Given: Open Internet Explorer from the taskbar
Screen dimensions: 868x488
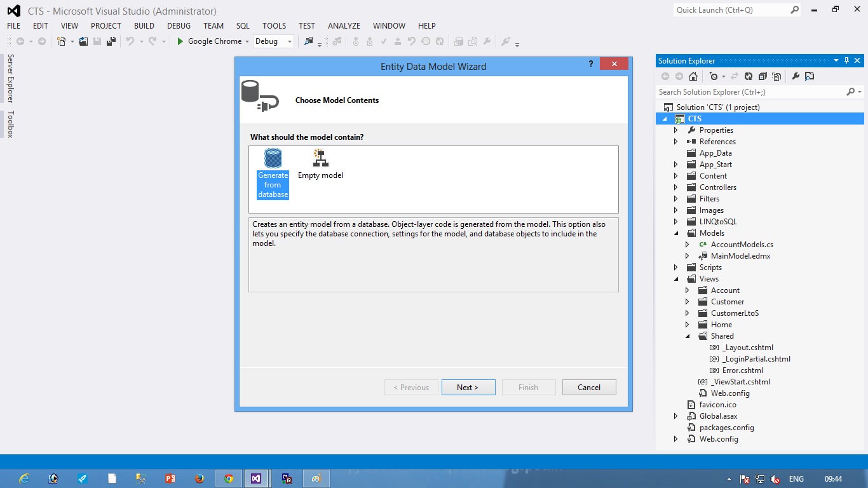Looking at the screenshot, I should (24, 478).
